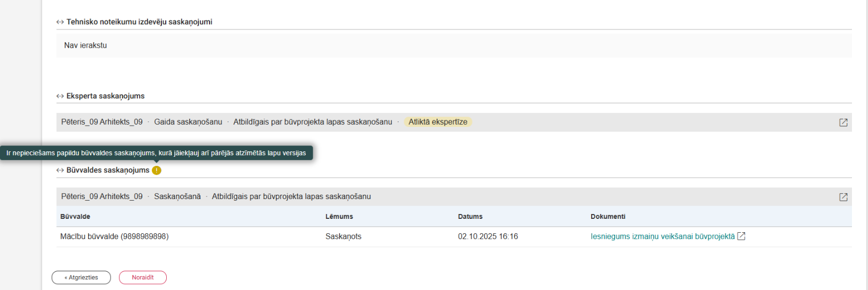
Task: Click the Dokumenti column header
Action: click(x=608, y=217)
